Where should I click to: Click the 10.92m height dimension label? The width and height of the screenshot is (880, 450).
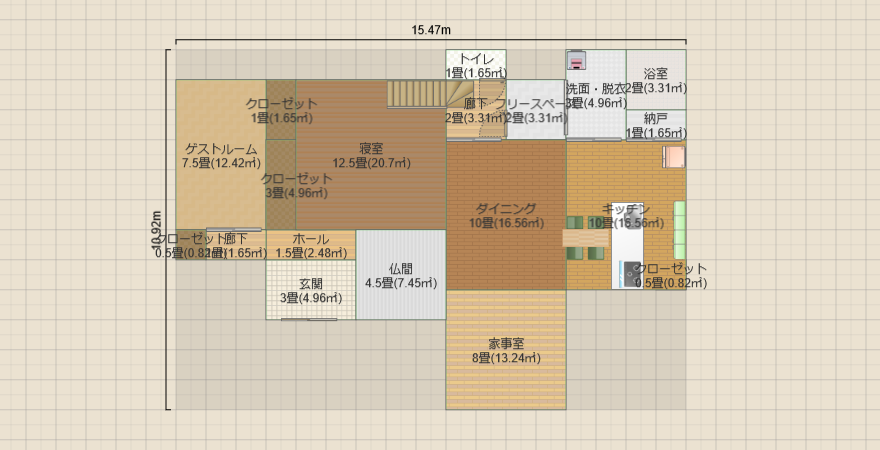(157, 230)
